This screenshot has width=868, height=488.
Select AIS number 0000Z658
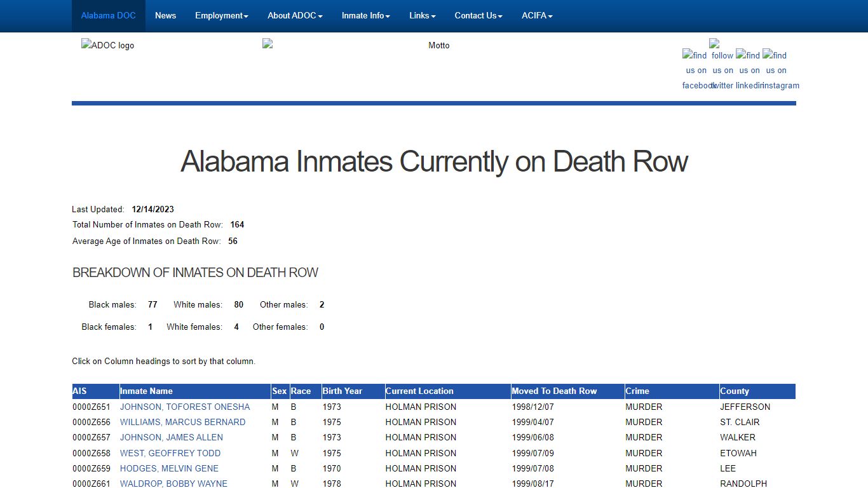pos(92,453)
